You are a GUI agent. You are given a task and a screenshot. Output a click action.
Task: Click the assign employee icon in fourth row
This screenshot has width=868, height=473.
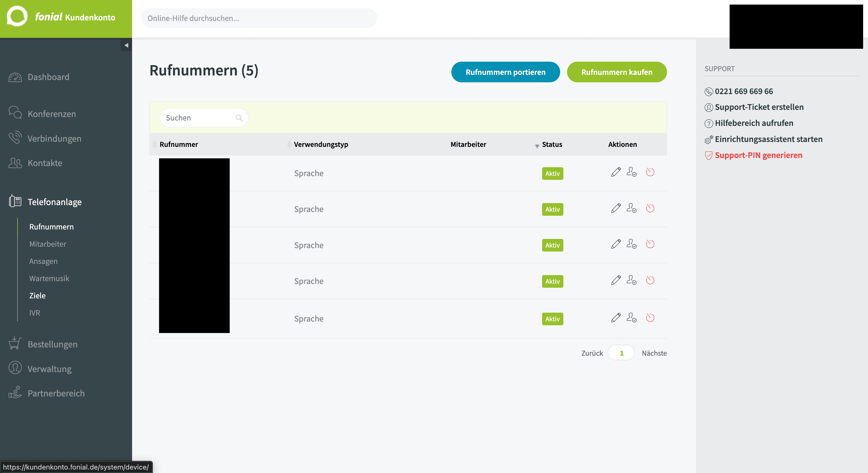click(x=631, y=280)
